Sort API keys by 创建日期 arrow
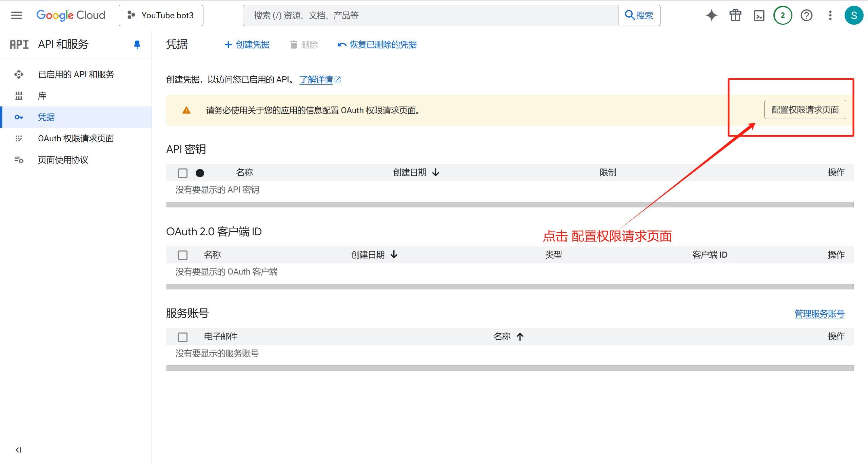Image resolution: width=868 pixels, height=463 pixels. coord(436,173)
